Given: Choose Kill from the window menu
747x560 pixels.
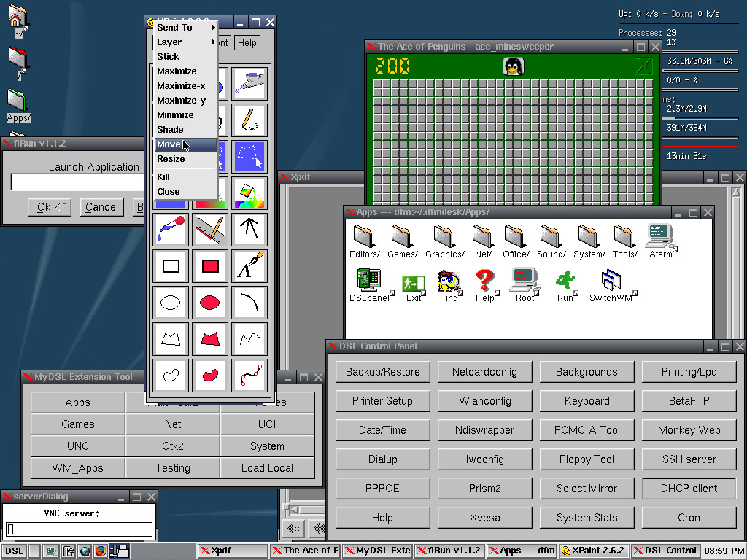Looking at the screenshot, I should 186,176.
